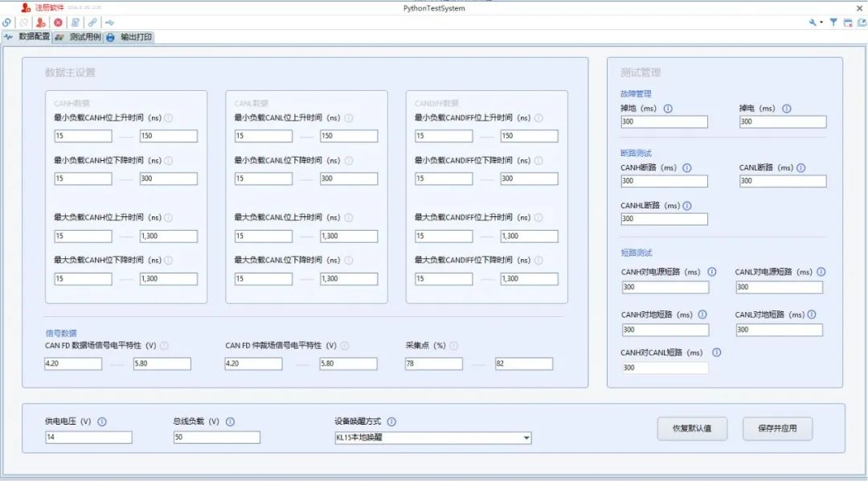Open the dropdown arrow beside the wrench
868x481 pixels.
821,23
